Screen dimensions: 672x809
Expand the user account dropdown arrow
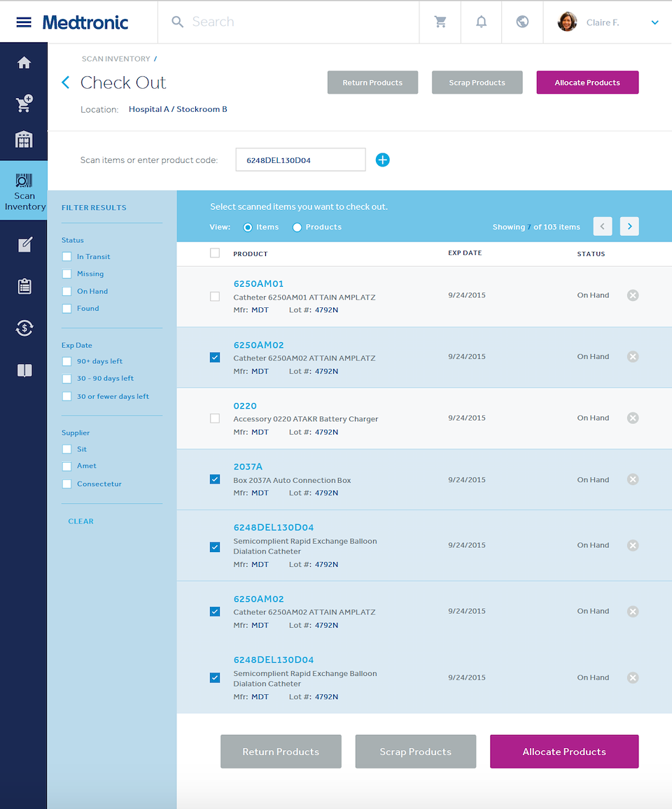coord(654,22)
